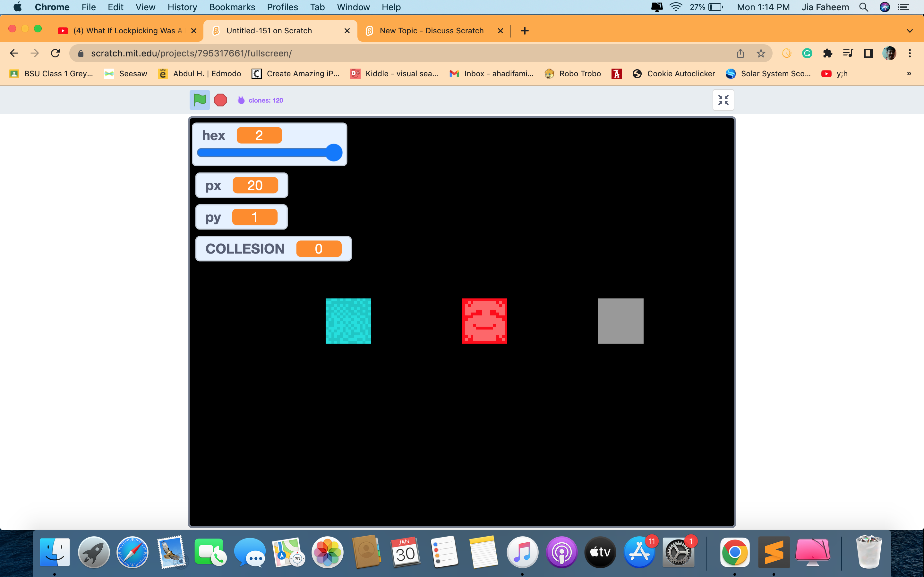Open the History menu in the menu bar
The height and width of the screenshot is (577, 924).
pyautogui.click(x=182, y=7)
